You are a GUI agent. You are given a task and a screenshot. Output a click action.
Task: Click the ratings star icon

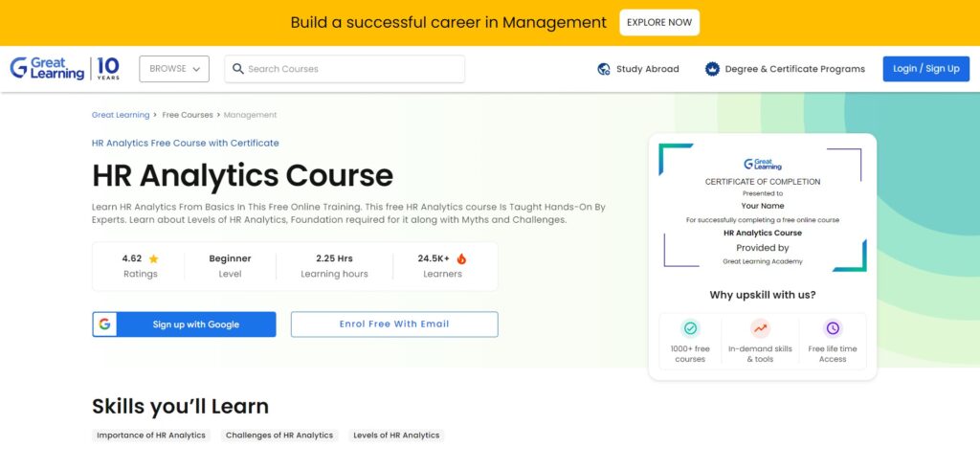coord(153,258)
